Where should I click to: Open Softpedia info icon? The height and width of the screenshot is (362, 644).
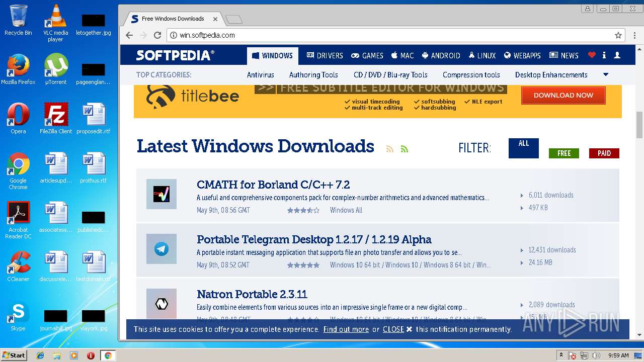[604, 55]
